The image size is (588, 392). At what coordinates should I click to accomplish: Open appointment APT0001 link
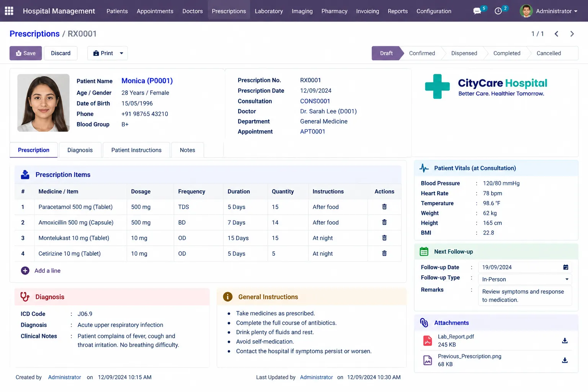pos(312,131)
